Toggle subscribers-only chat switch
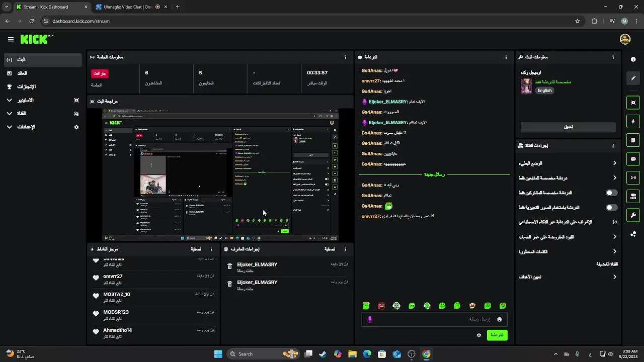 pyautogui.click(x=611, y=193)
